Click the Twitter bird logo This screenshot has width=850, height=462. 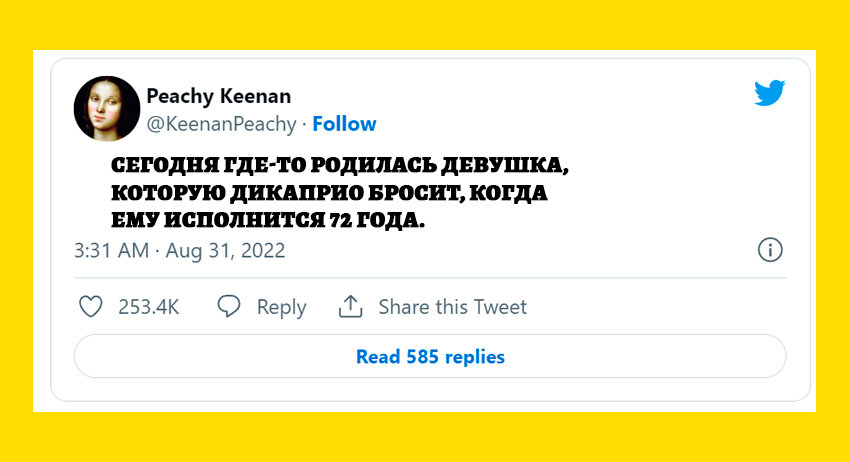click(x=769, y=94)
